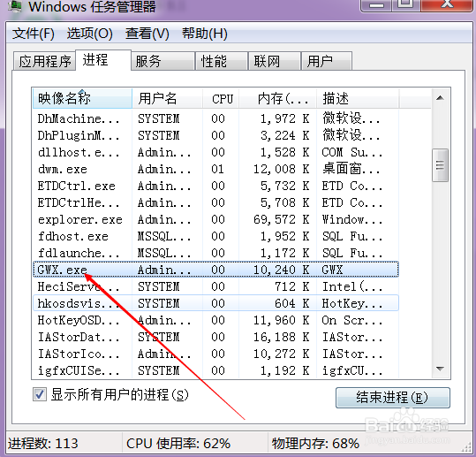The image size is (476, 457).
Task: Click the vertical scrollbar thumb
Action: (440, 165)
